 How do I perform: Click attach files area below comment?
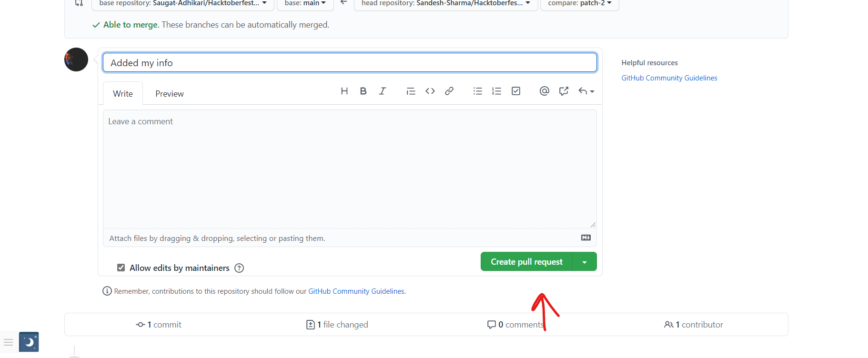pos(350,238)
